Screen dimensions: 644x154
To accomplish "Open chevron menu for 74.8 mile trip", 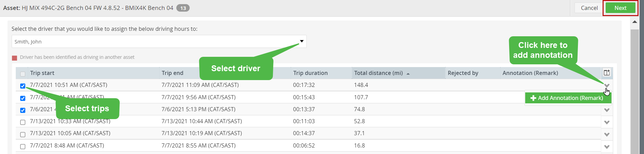I will (607, 110).
